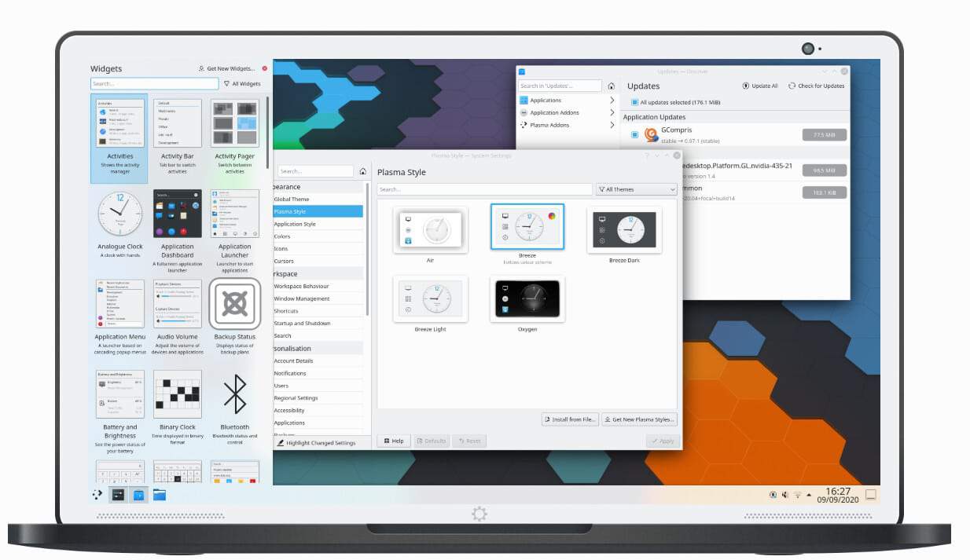
Task: Open Cursors settings
Action: pyautogui.click(x=318, y=261)
